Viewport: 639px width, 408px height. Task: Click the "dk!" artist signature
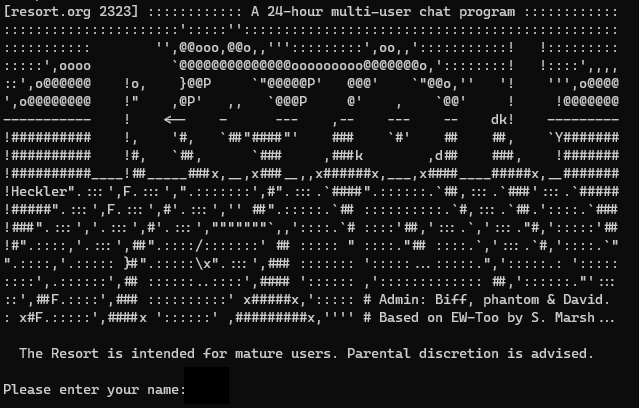point(502,119)
